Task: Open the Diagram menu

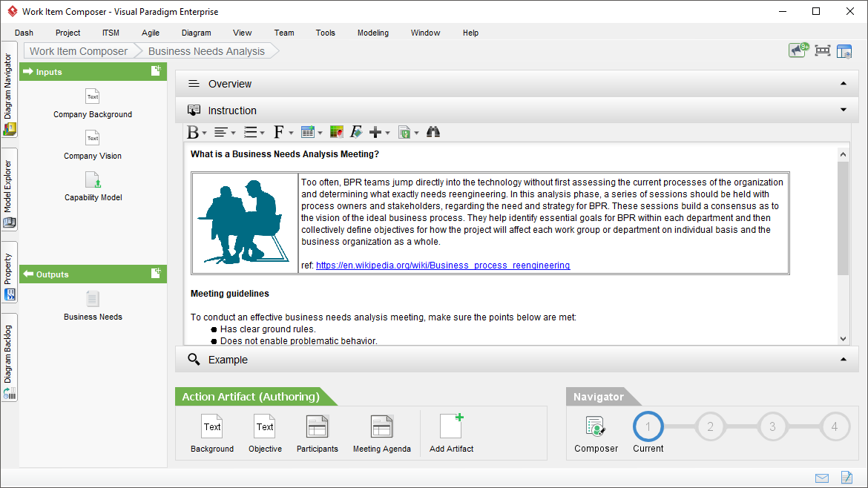Action: click(196, 33)
